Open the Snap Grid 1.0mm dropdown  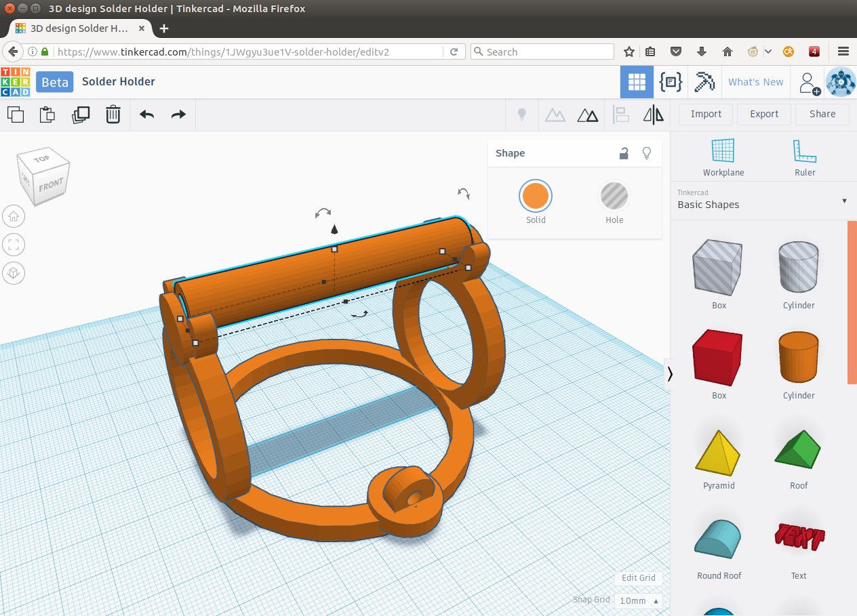tap(638, 600)
